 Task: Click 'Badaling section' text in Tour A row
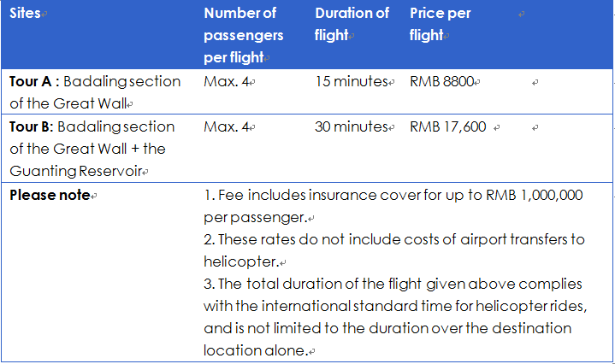122,81
